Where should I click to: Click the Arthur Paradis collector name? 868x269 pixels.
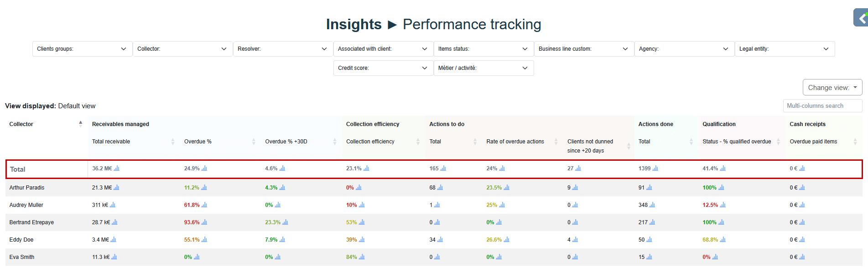(x=27, y=188)
